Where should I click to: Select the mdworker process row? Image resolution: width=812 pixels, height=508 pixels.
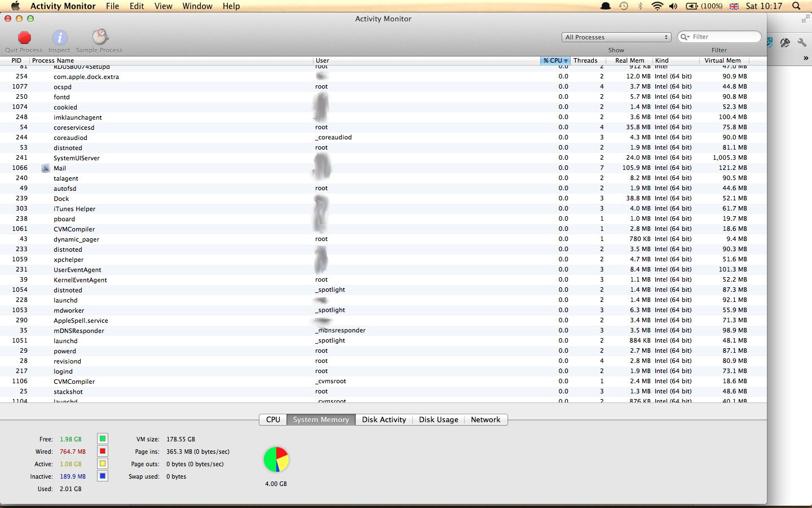click(383, 310)
